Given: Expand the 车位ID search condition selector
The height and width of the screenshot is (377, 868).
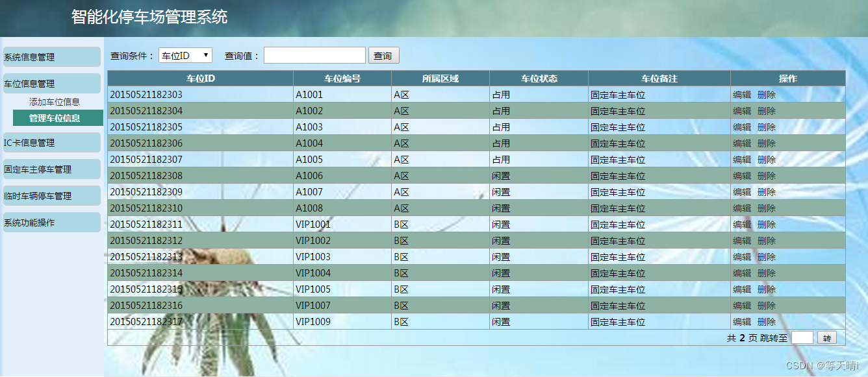Looking at the screenshot, I should (x=185, y=55).
